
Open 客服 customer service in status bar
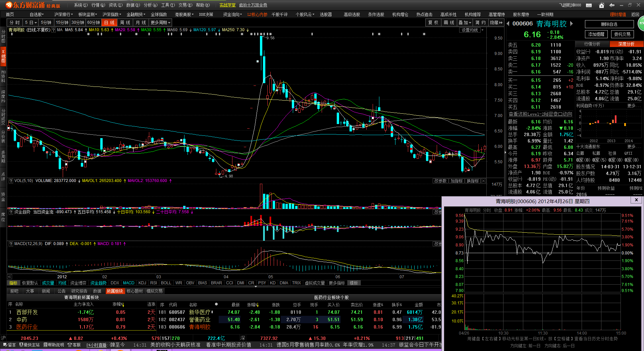tap(74, 345)
